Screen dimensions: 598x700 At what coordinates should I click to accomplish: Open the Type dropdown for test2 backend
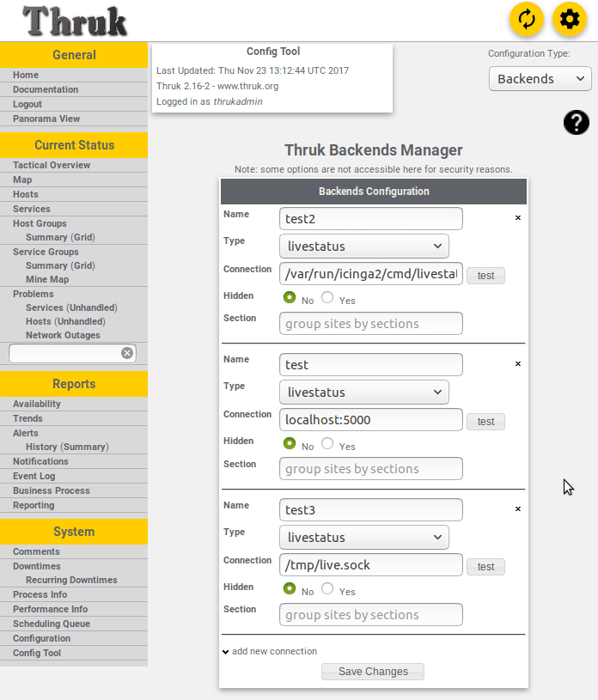pyautogui.click(x=364, y=247)
